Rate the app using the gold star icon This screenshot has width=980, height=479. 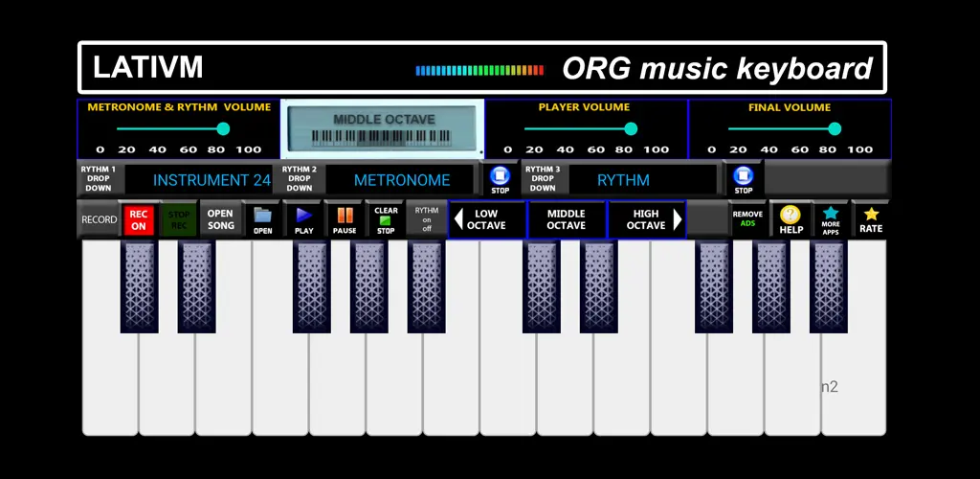871,219
